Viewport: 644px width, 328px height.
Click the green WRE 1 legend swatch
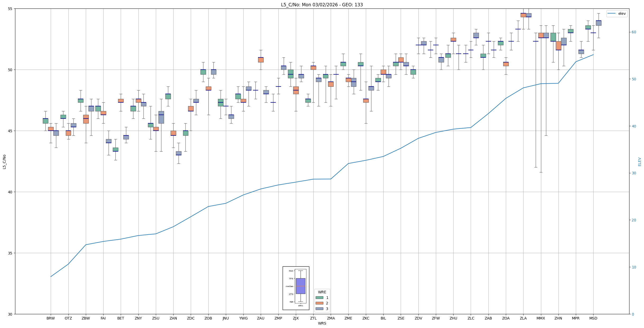[x=319, y=298]
